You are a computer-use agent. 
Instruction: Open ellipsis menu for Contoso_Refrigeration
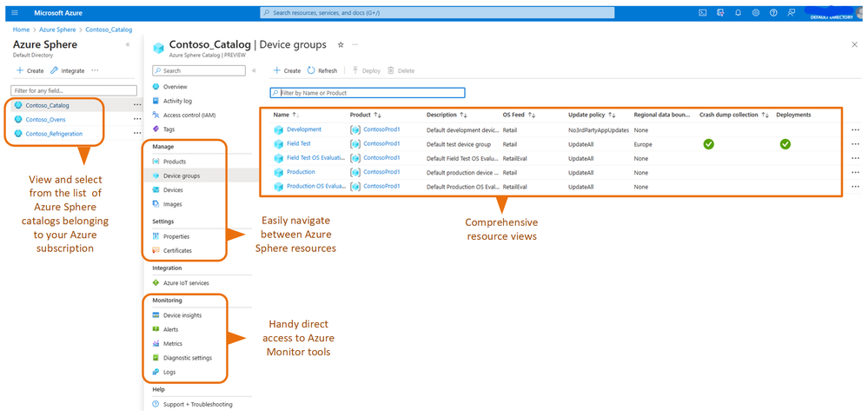[137, 134]
